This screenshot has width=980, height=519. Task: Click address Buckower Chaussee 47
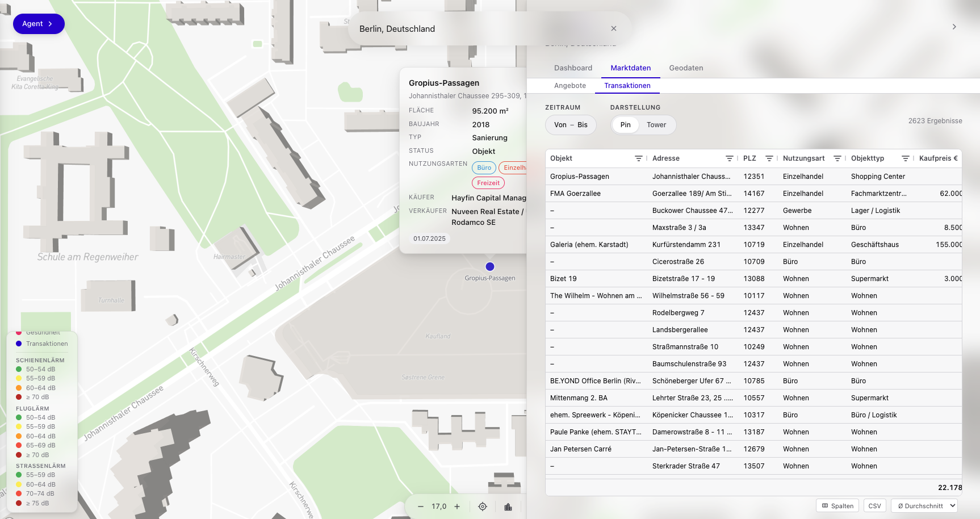(693, 211)
